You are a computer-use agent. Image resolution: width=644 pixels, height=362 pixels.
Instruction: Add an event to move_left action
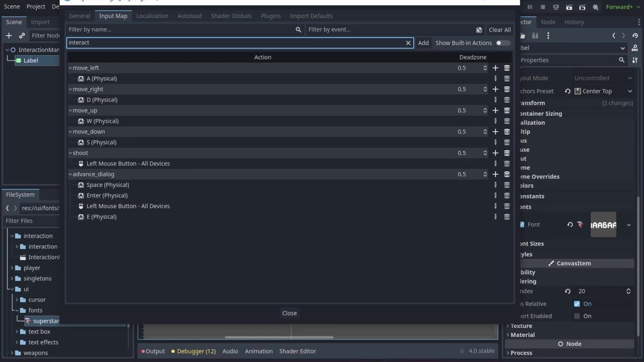pyautogui.click(x=495, y=68)
